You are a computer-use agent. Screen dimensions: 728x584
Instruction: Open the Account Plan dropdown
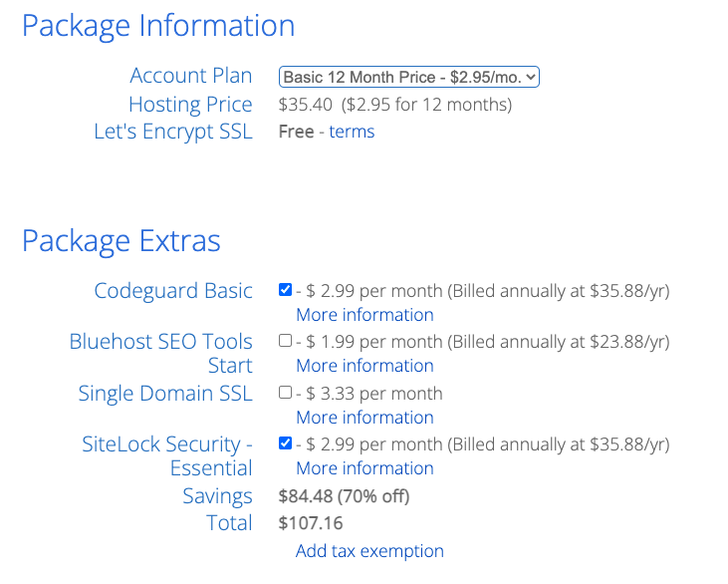409,77
